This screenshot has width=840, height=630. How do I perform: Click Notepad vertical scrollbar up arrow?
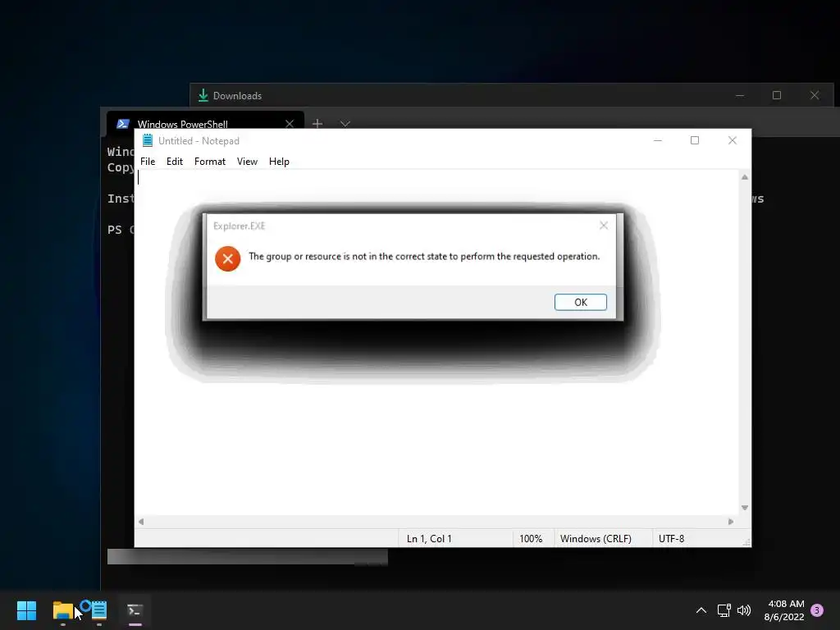tap(745, 177)
